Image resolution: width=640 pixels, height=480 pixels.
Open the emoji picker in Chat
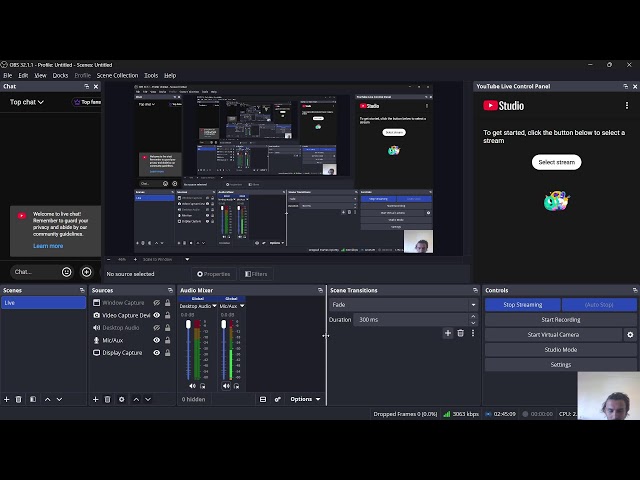(67, 272)
